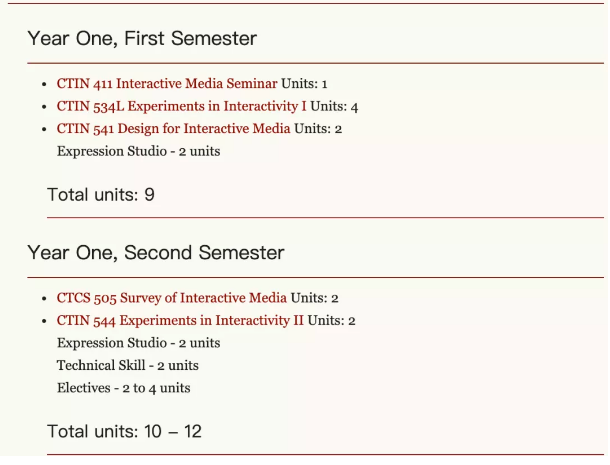Follow CTIN 541 Design for Interactive Media link
Viewport: 610px width, 465px height.
click(173, 129)
